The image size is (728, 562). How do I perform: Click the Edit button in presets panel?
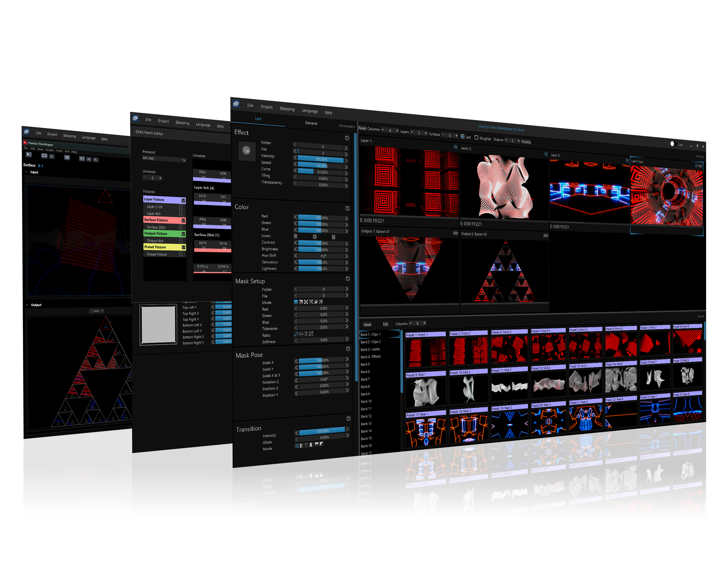point(385,324)
